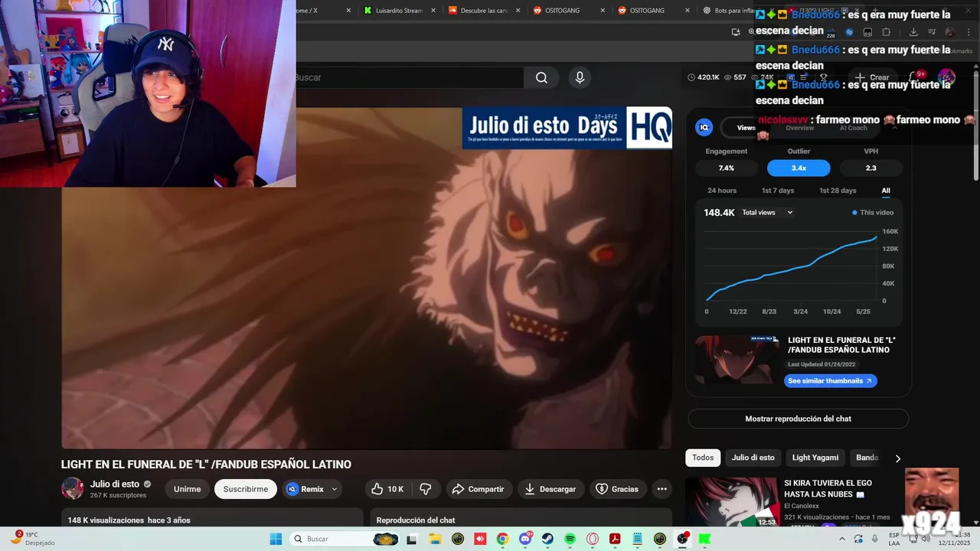
Task: Start voice search with microphone icon
Action: (x=580, y=77)
